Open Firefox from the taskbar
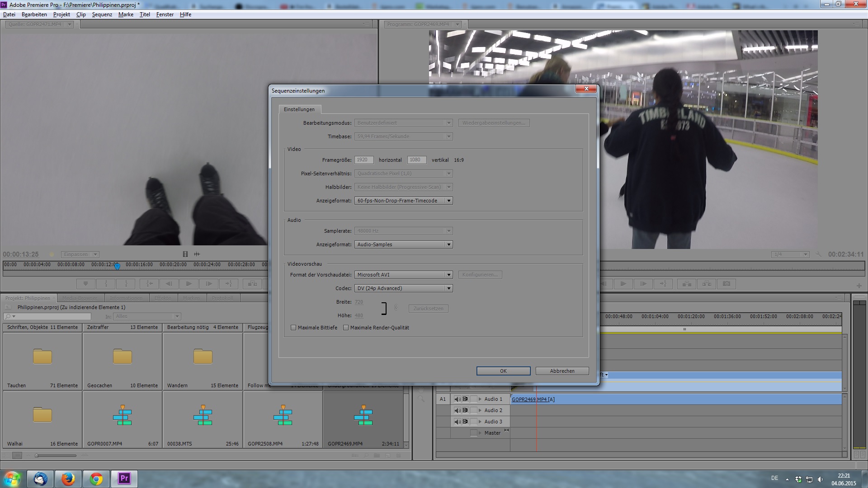 click(x=68, y=479)
